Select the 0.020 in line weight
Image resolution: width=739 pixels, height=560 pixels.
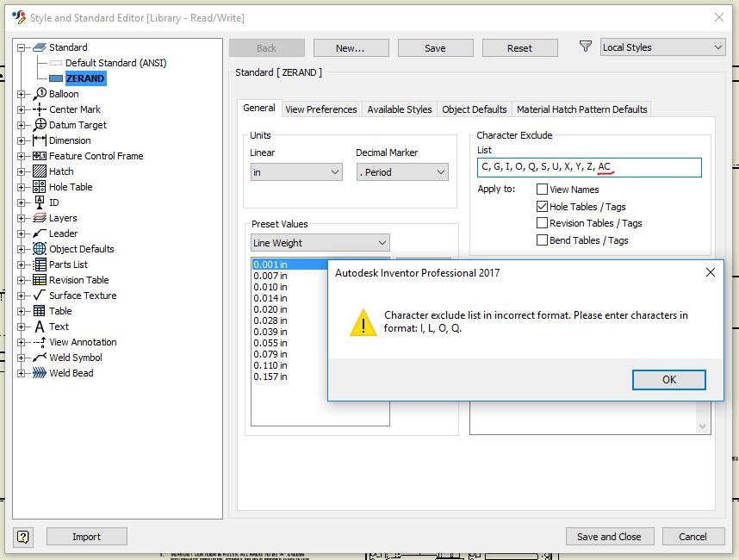270,309
